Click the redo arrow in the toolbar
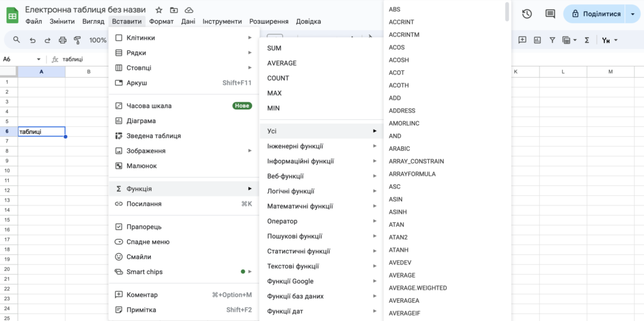 click(x=48, y=40)
